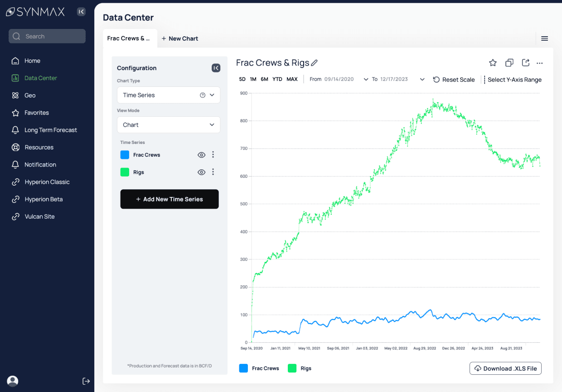The width and height of the screenshot is (562, 392).
Task: Favorite the chart via star icon
Action: pyautogui.click(x=493, y=63)
